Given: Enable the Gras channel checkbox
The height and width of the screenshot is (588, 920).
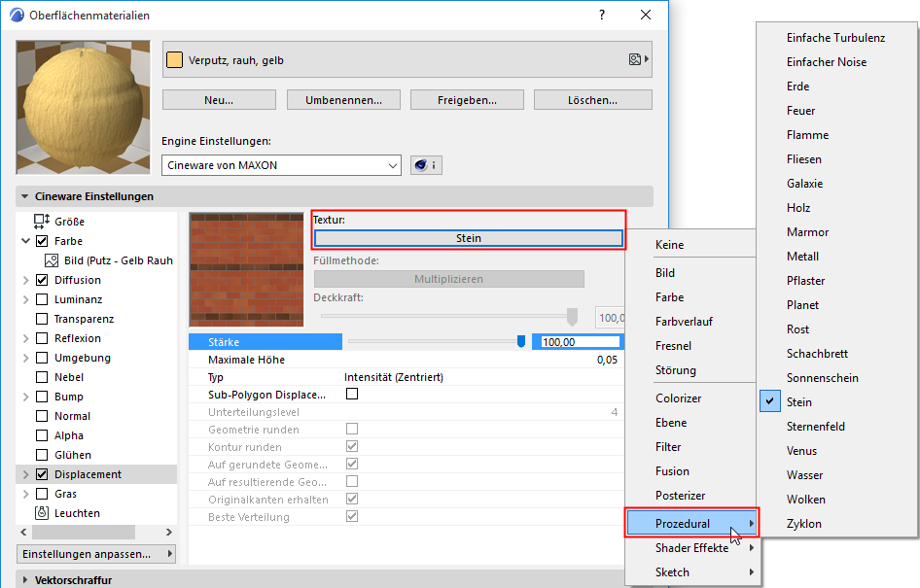Looking at the screenshot, I should click(42, 494).
